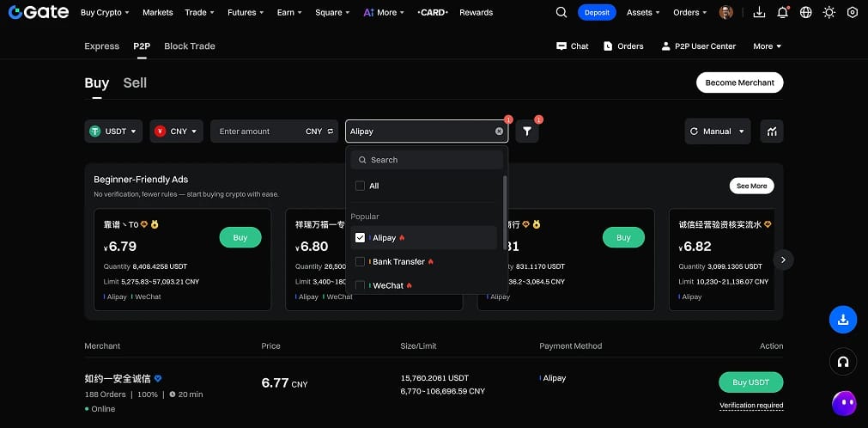The image size is (868, 428).
Task: Click the 6.82 price ad card
Action: [x=722, y=260]
